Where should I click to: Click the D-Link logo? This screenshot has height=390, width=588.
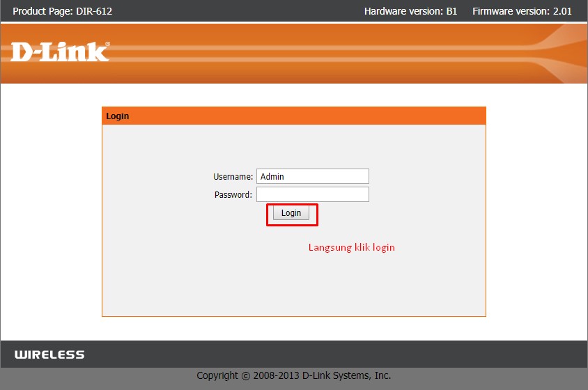(x=60, y=52)
